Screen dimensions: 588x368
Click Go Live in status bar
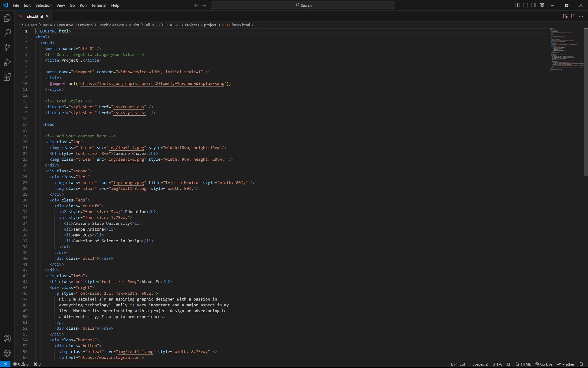point(544,364)
